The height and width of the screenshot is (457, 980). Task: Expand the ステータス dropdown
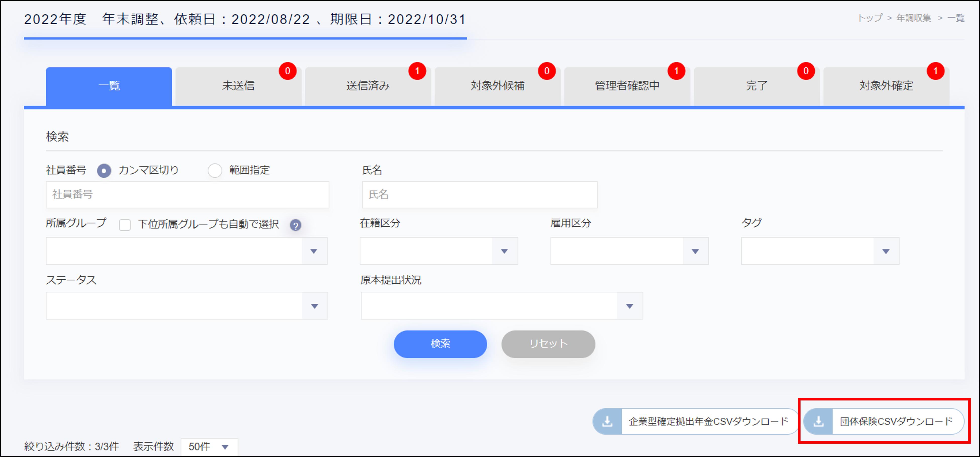[187, 306]
